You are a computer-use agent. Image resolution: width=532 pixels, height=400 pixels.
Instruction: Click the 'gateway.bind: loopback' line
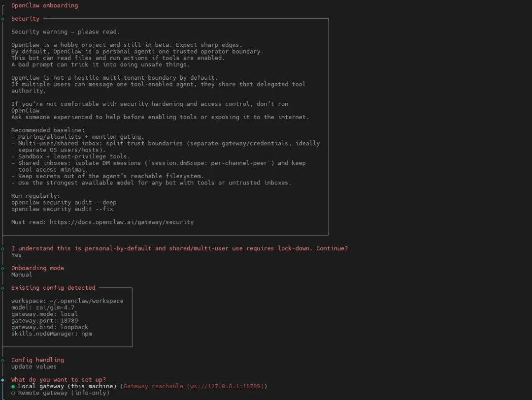pyautogui.click(x=50, y=327)
